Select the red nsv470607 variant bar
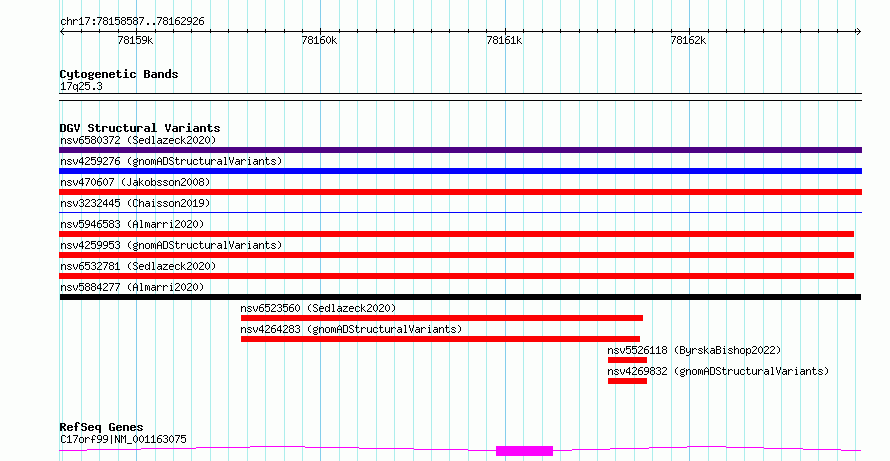Viewport: 890px width, 461px height. (x=460, y=192)
